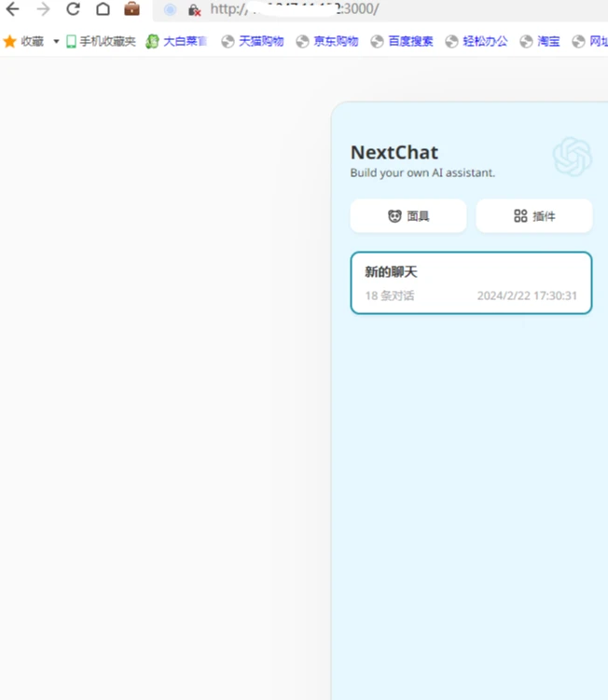Open the 轻松办公 bookmark
Viewport: 608px width, 700px height.
pyautogui.click(x=477, y=42)
